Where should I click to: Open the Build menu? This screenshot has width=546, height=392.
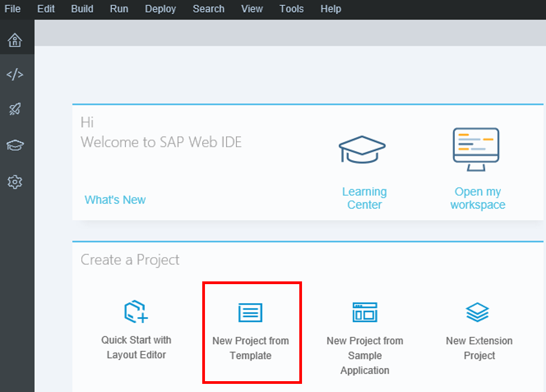click(x=82, y=9)
